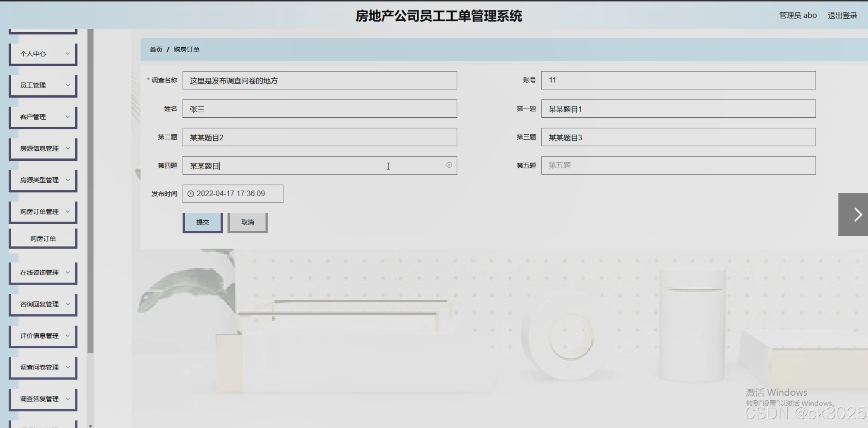Image resolution: width=868 pixels, height=428 pixels.
Task: Clear the 第四题 input using clear icon
Action: coord(449,165)
